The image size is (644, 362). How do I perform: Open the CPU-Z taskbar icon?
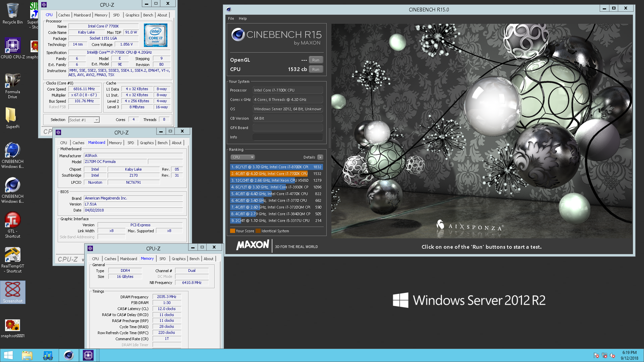pos(88,355)
